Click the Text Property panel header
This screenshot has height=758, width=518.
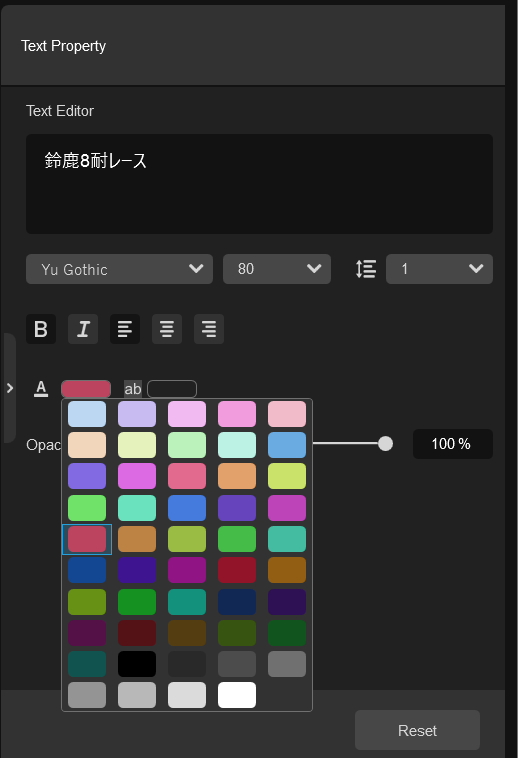[63, 46]
